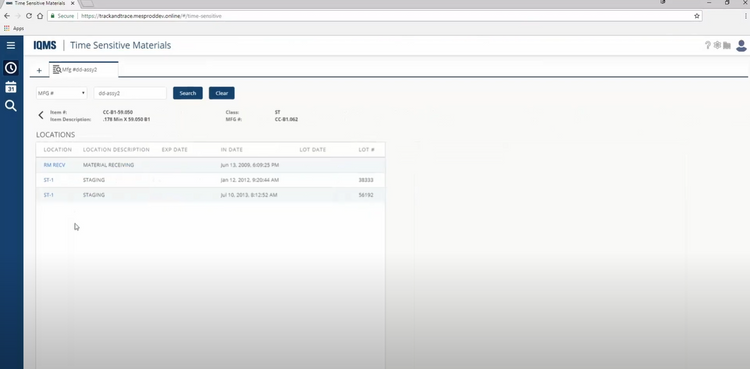Click item number CC-B1-59.050 value

pos(118,112)
